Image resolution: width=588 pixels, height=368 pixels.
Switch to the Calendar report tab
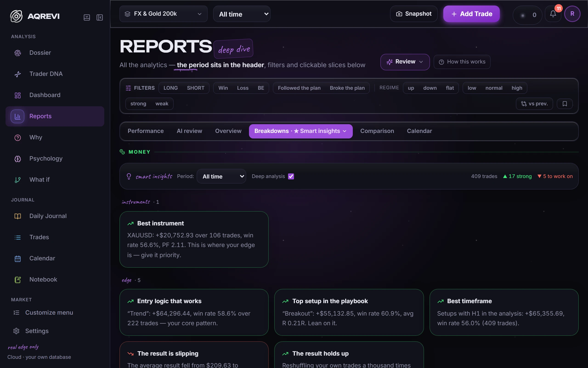419,131
